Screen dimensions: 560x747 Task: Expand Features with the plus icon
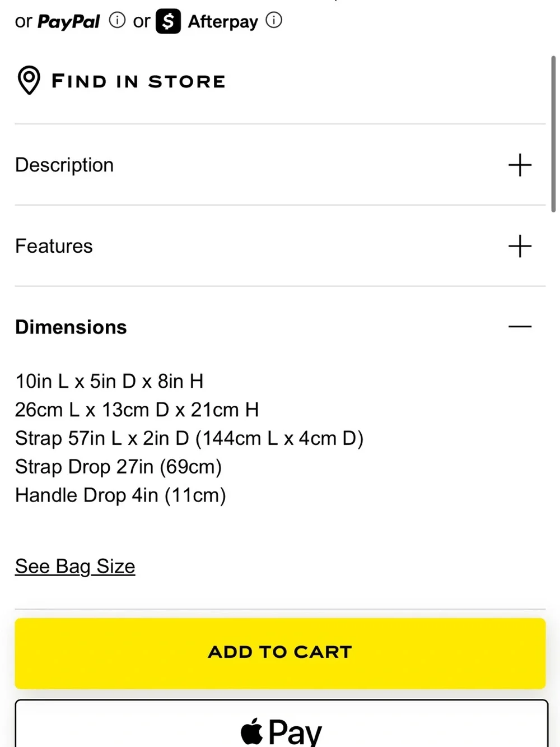point(520,247)
